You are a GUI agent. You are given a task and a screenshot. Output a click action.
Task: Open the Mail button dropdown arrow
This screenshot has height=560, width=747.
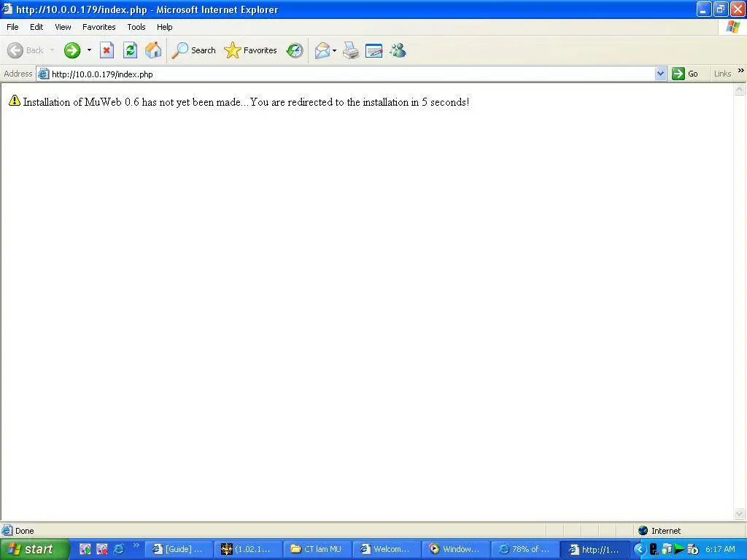(x=334, y=50)
